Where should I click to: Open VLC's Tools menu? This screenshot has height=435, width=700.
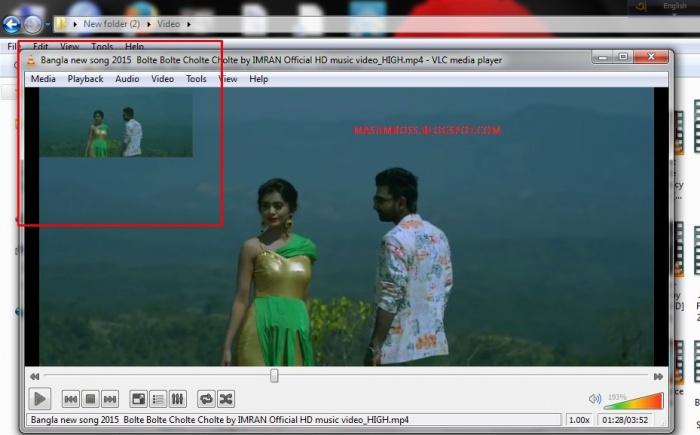(196, 79)
